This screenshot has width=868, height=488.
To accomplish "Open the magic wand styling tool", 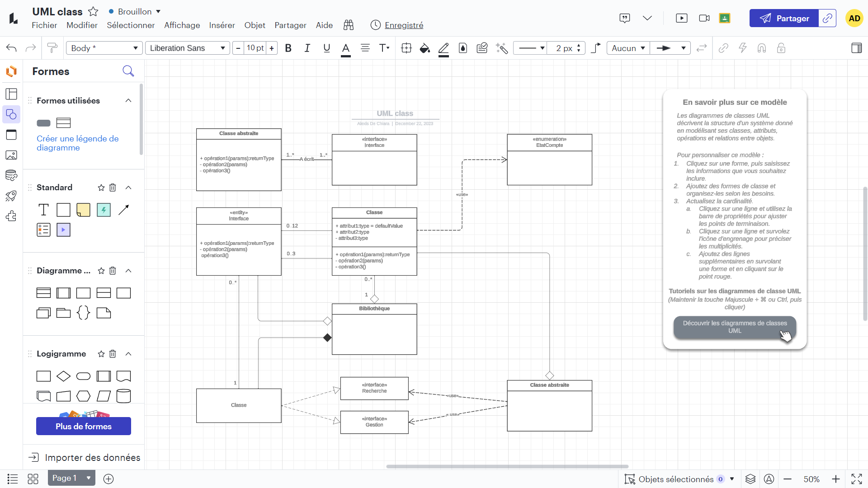I will [501, 48].
